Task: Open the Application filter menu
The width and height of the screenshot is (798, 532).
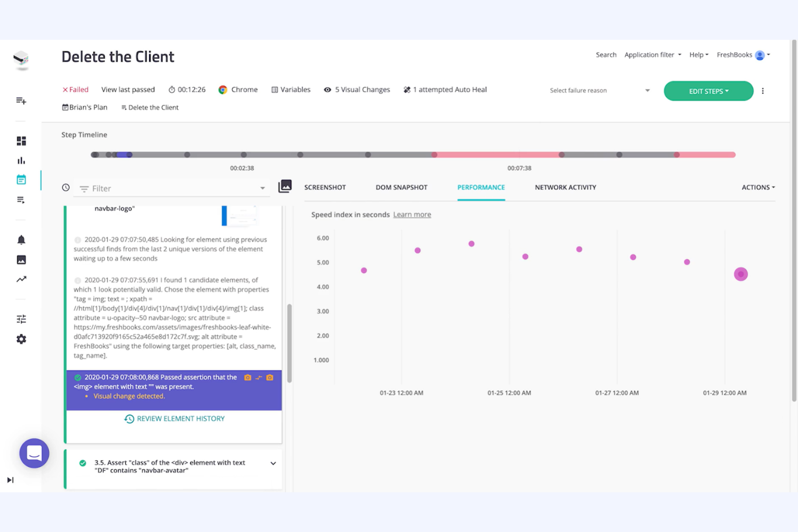Action: click(651, 54)
